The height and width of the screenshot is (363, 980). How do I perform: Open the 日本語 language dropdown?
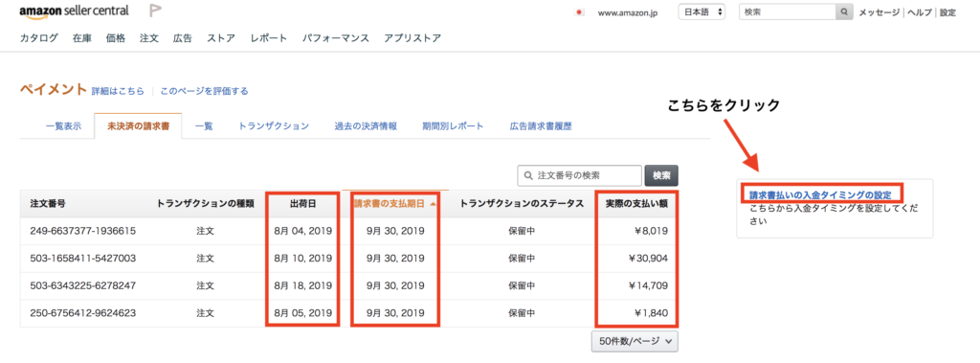click(702, 11)
